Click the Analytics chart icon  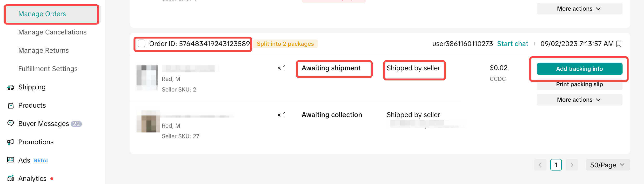point(11,178)
